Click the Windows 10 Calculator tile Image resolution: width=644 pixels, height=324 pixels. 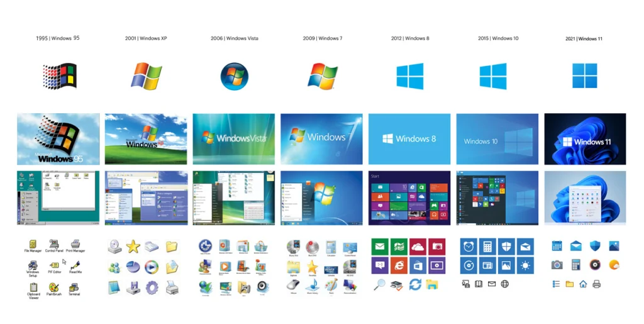tap(487, 247)
